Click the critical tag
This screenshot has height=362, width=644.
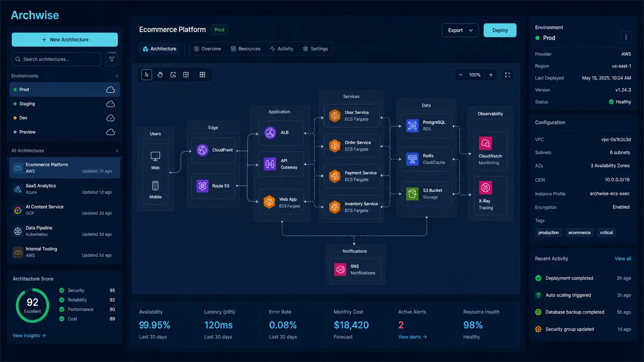[606, 233]
